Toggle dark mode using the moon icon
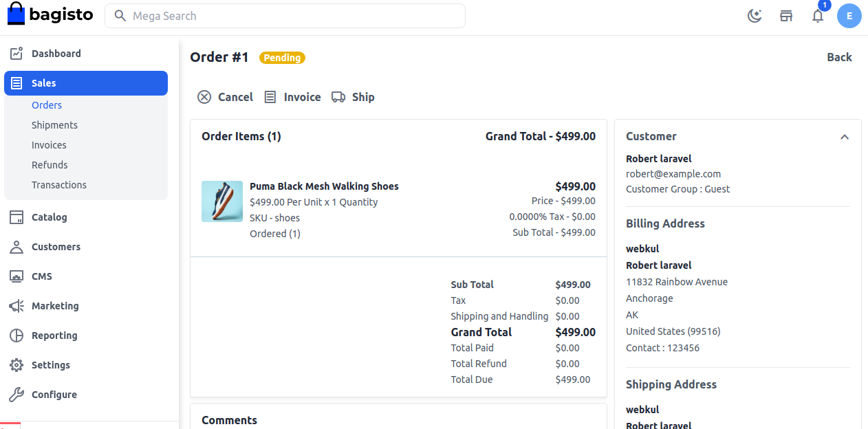868x429 pixels. coord(755,15)
